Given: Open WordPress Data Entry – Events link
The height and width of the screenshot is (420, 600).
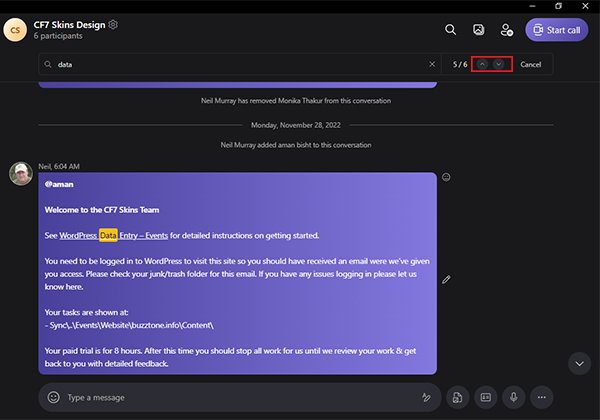Looking at the screenshot, I should [x=113, y=235].
